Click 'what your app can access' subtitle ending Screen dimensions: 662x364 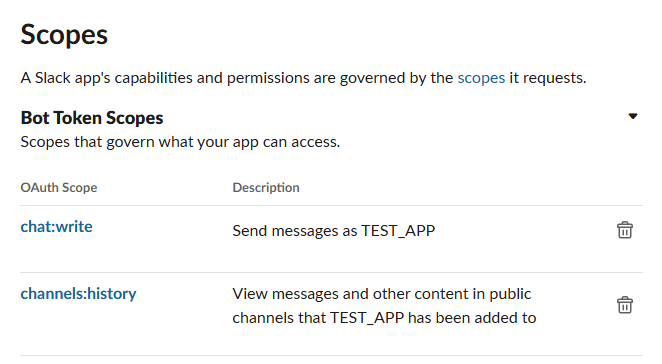249,142
